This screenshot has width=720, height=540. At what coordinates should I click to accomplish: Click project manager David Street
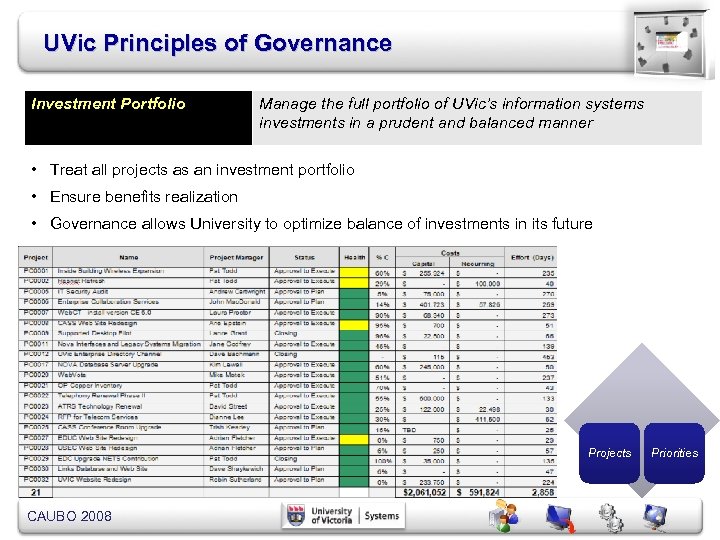[228, 406]
